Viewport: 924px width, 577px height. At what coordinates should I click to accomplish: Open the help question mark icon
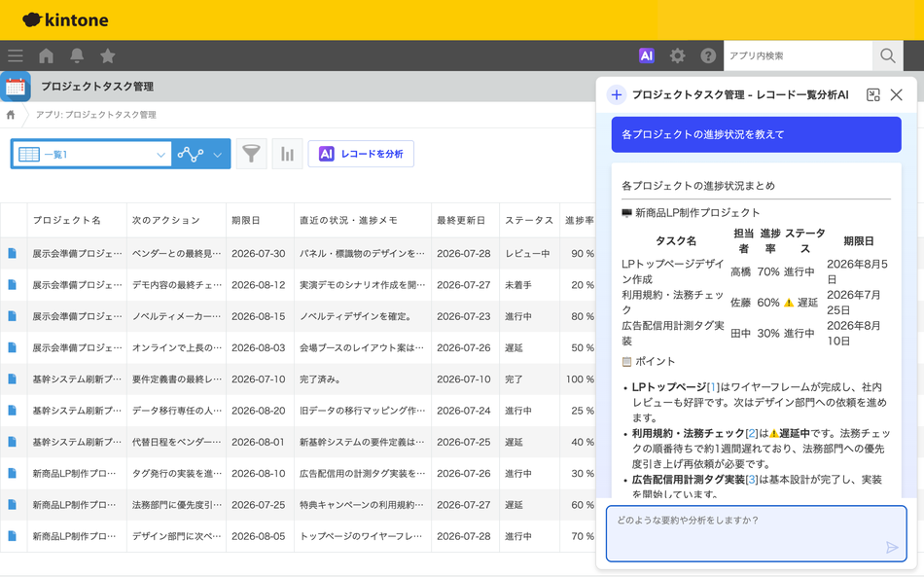click(708, 56)
